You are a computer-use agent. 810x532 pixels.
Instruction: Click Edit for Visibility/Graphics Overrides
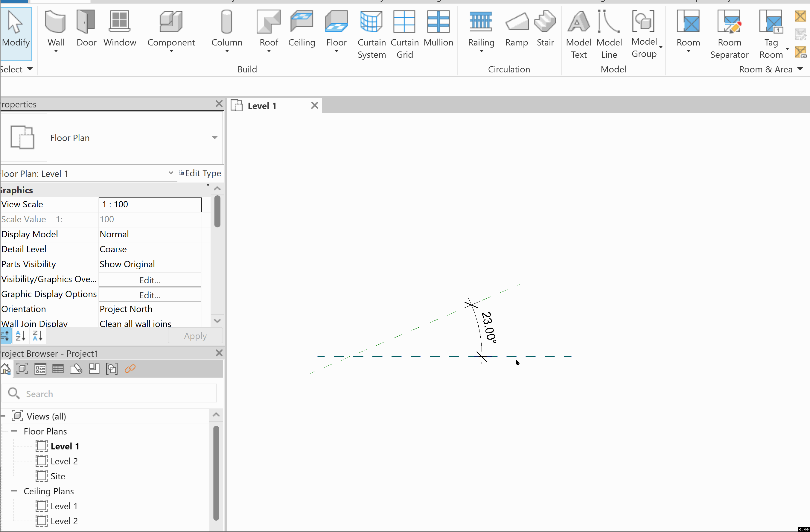(150, 279)
